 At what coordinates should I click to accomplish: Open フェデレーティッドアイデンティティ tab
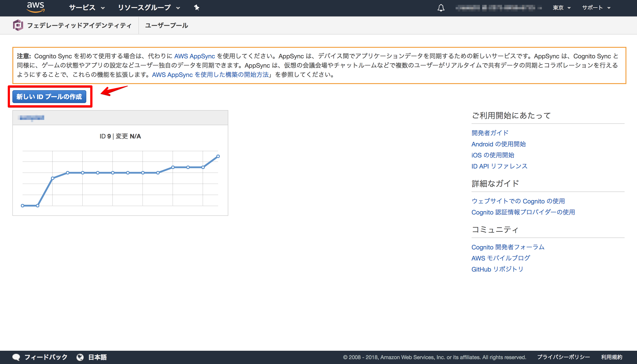(x=79, y=25)
